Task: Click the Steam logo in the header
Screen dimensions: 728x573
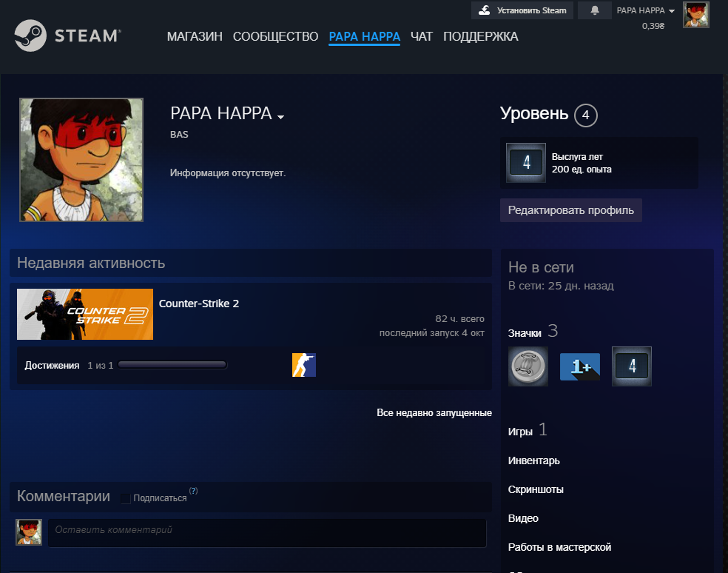Action: 68,36
